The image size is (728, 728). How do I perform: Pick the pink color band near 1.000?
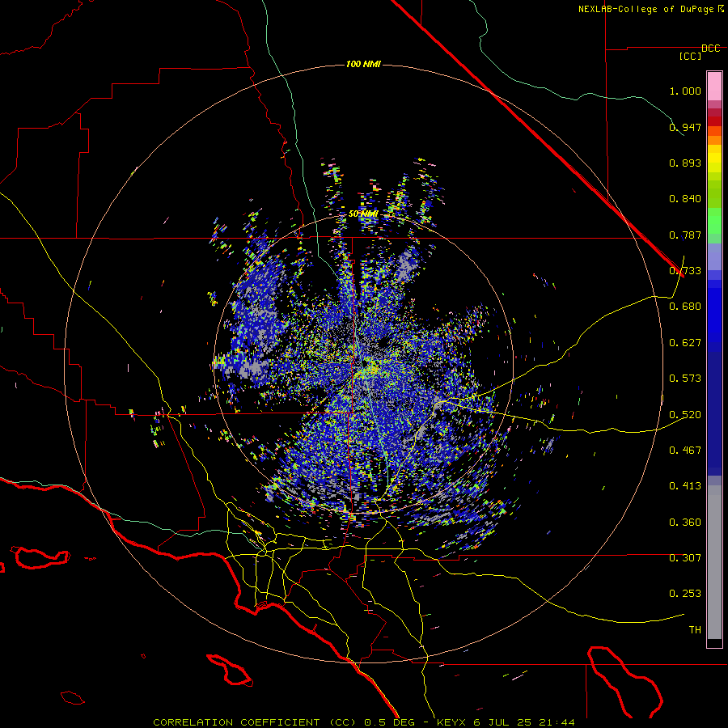pyautogui.click(x=714, y=86)
